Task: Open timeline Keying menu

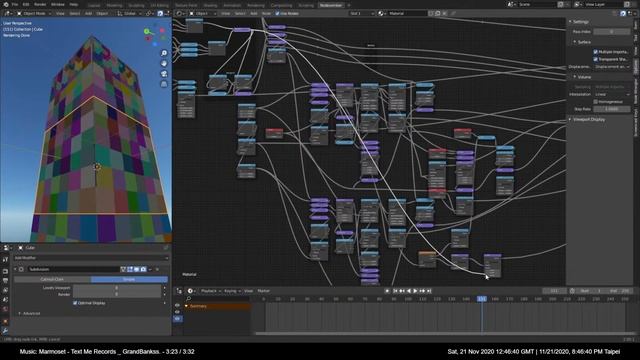Action: tap(232, 291)
